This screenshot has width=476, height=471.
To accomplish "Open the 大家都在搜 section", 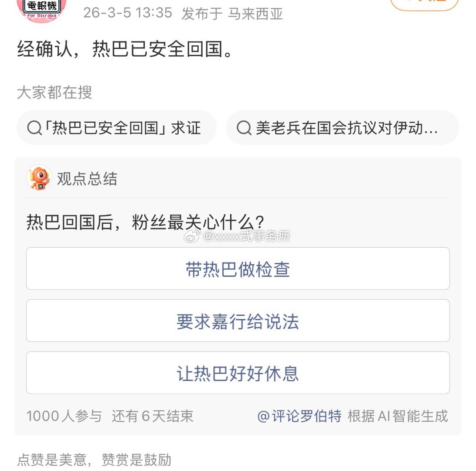I will click(x=54, y=93).
